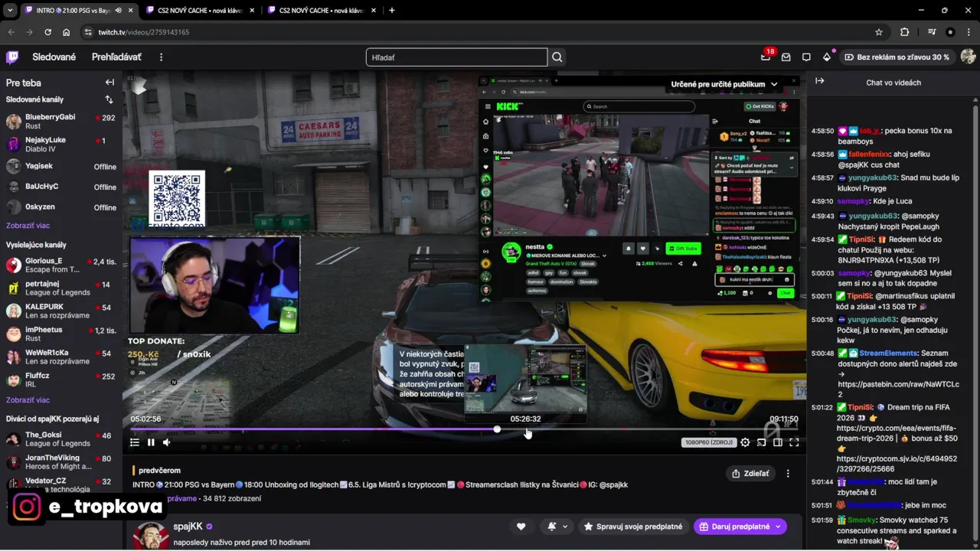Open the Twitch home logo

(12, 57)
